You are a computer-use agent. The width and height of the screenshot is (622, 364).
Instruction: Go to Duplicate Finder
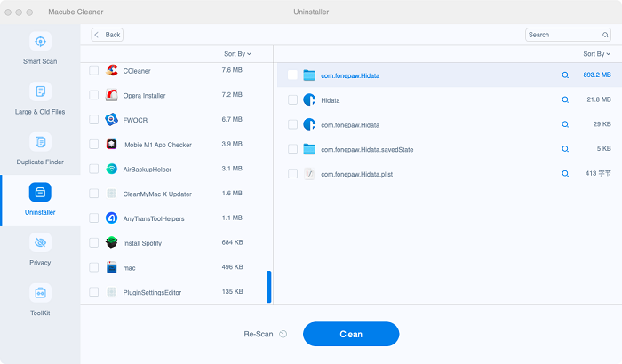[x=39, y=147]
